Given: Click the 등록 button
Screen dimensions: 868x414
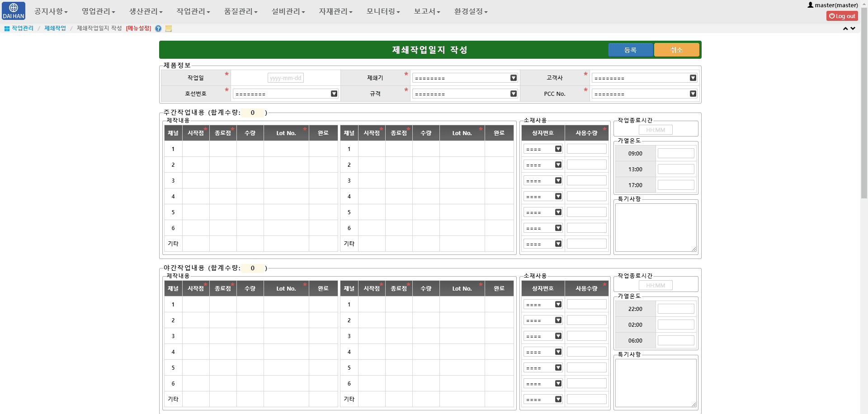Looking at the screenshot, I should [x=631, y=50].
